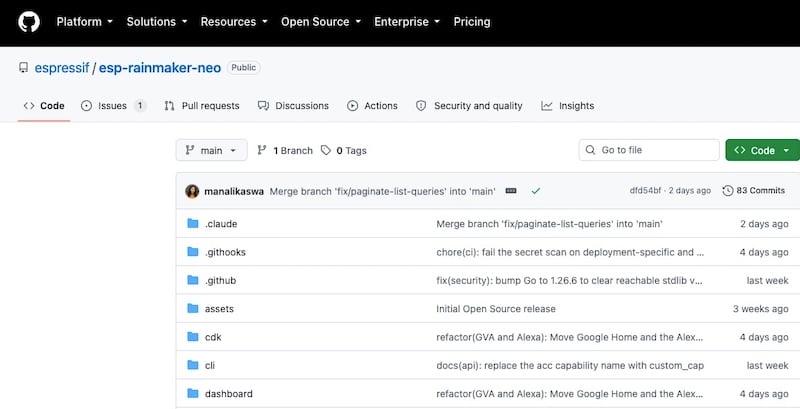Open the .githooks folder
Viewport: 800px width, 409px height.
[225, 252]
